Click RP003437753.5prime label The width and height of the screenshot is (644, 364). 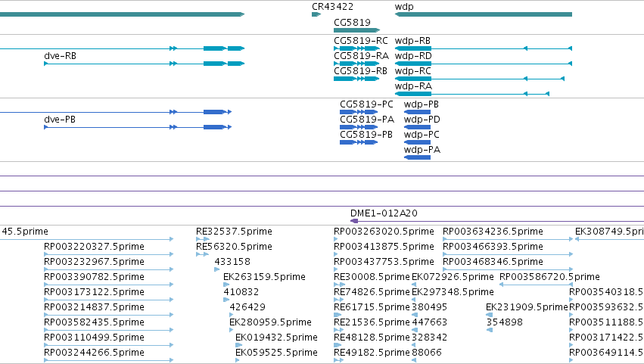click(x=384, y=262)
